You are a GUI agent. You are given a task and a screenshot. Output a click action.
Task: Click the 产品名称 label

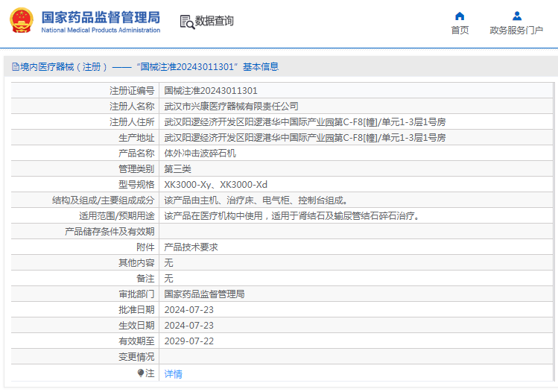click(x=136, y=154)
